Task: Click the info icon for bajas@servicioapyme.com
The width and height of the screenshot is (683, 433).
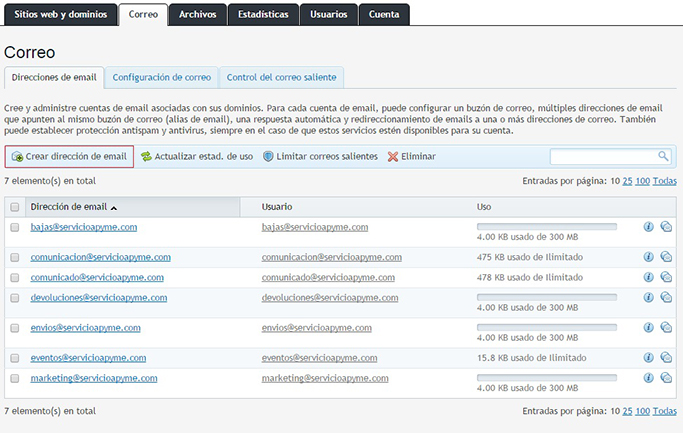Action: pos(648,227)
